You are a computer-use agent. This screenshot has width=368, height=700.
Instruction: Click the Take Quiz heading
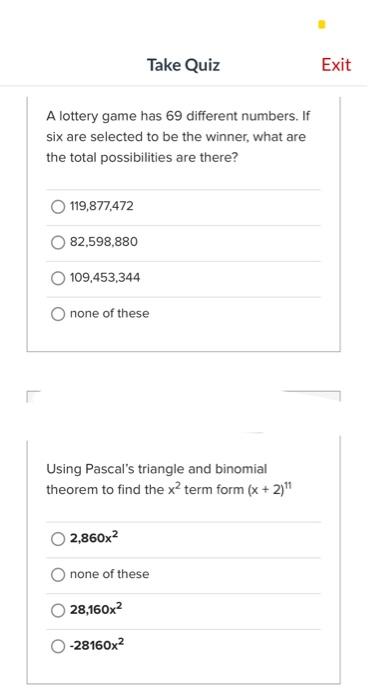coord(184,65)
